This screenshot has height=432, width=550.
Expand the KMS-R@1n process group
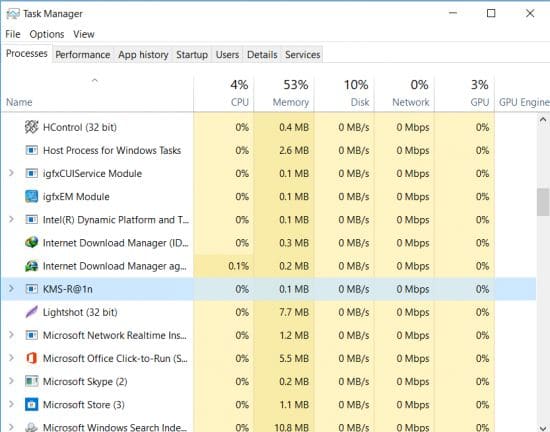[11, 289]
